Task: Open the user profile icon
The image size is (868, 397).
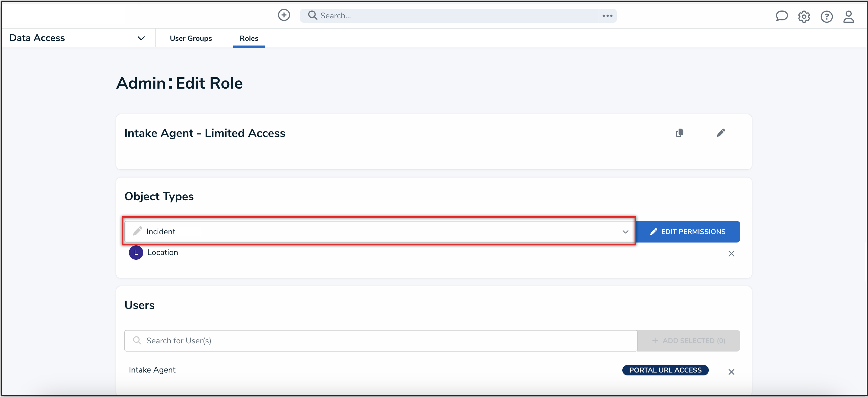Action: click(x=848, y=16)
